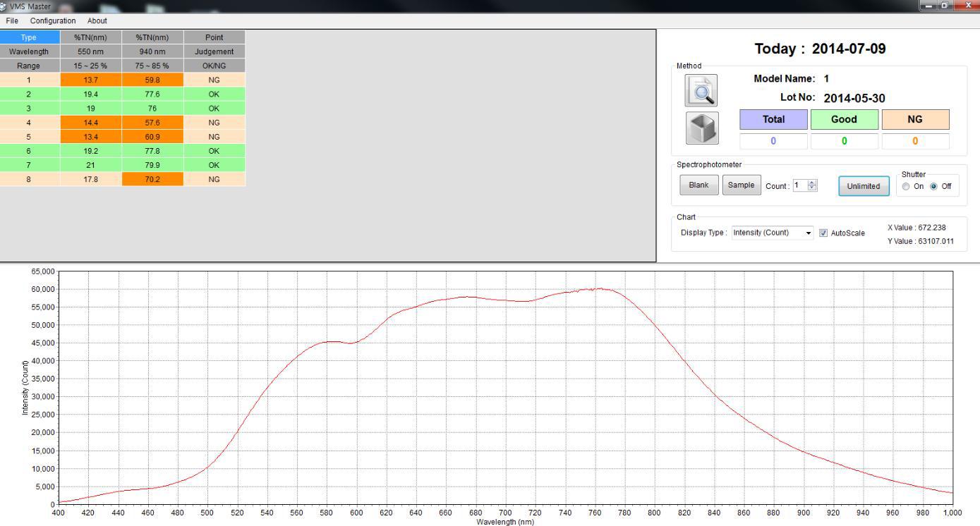Click the 59.8 value in row 1
This screenshot has height=526, width=980.
152,80
